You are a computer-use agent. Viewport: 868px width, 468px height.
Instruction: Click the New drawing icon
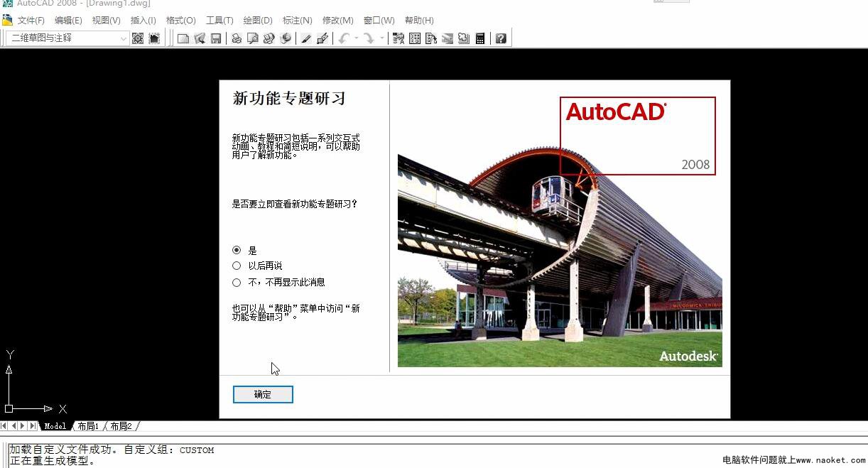183,38
